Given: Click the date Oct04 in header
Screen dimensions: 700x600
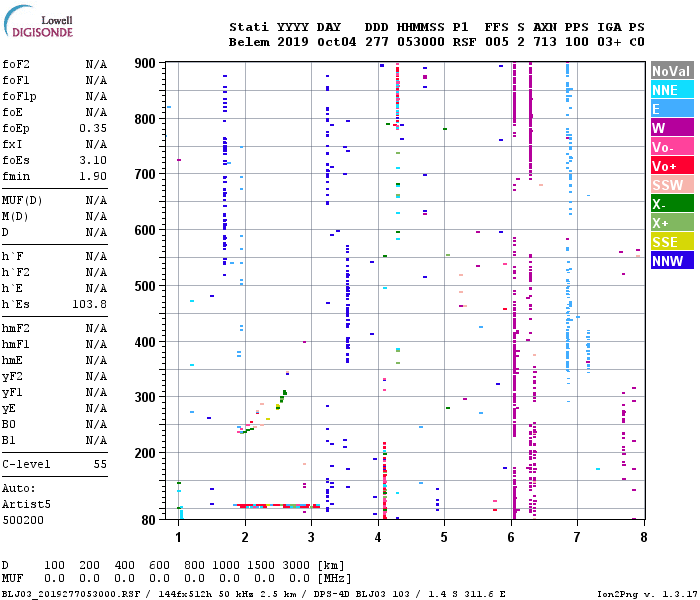Looking at the screenshot, I should point(337,42).
